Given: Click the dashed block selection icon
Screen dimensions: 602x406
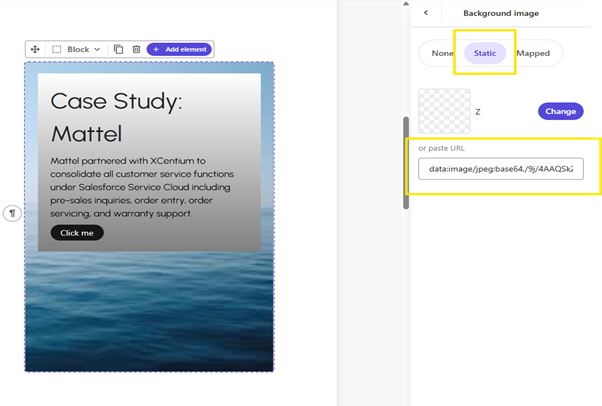Looking at the screenshot, I should click(x=56, y=49).
